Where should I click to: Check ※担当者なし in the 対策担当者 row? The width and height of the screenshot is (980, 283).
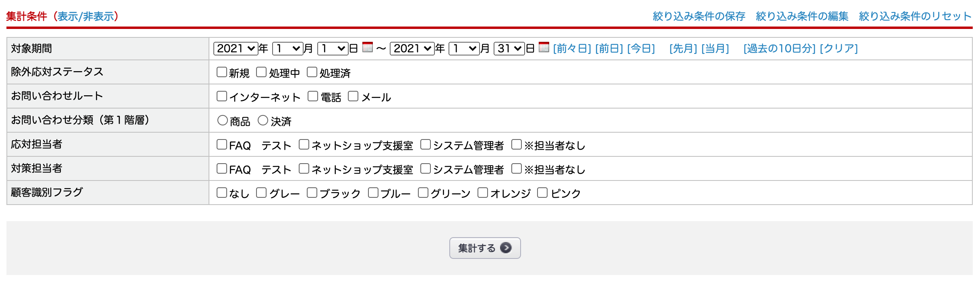pos(517,169)
